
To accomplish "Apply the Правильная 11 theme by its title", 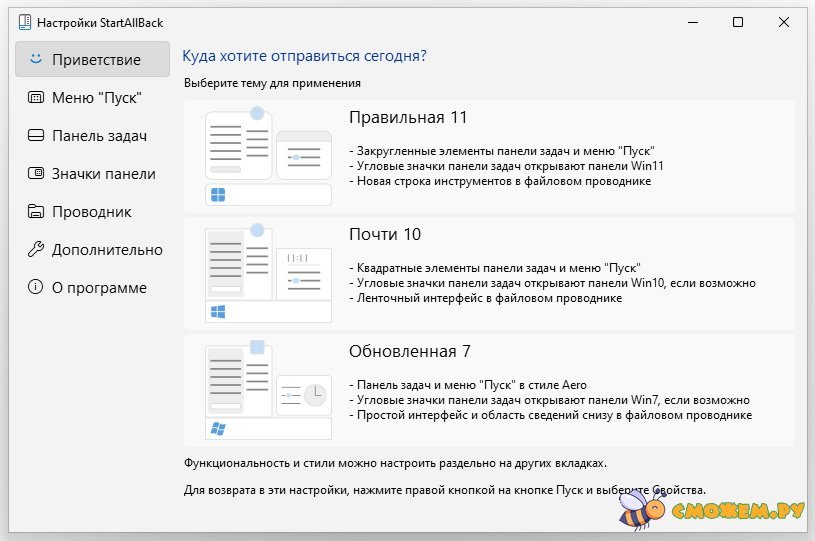I will [x=408, y=117].
